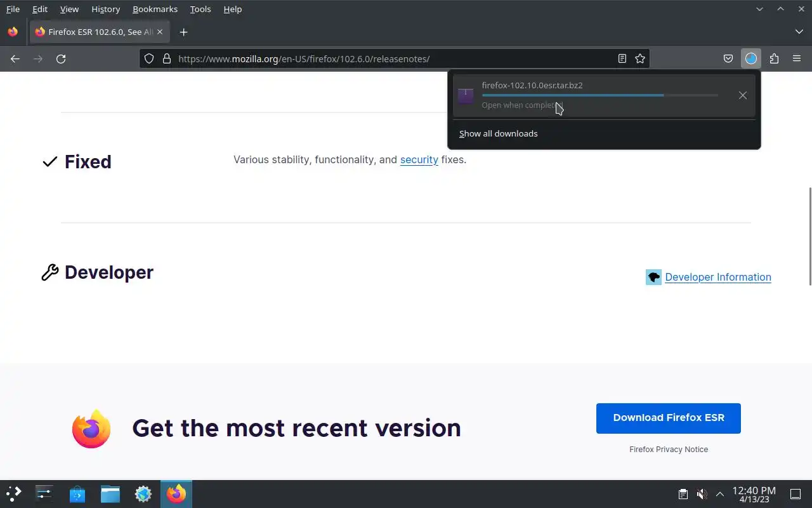Reload the current page
Image resolution: width=812 pixels, height=508 pixels.
point(61,58)
